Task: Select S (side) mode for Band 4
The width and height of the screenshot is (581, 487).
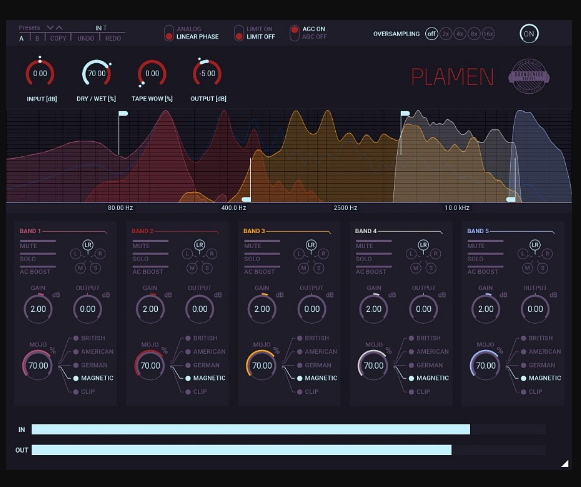Action: 431,268
